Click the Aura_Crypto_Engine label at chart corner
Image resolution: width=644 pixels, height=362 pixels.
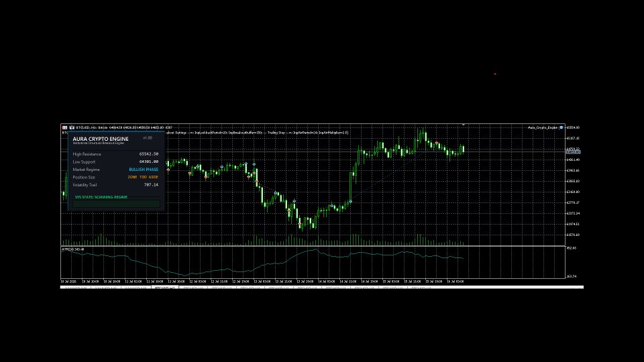tap(543, 127)
